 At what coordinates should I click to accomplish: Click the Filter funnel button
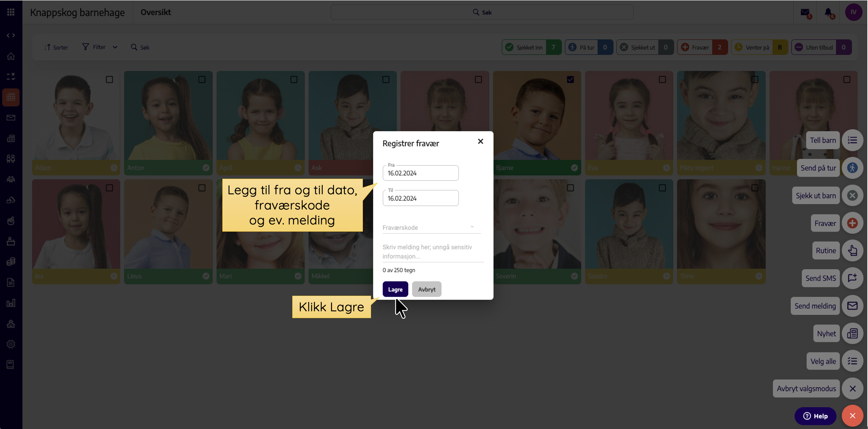[94, 47]
